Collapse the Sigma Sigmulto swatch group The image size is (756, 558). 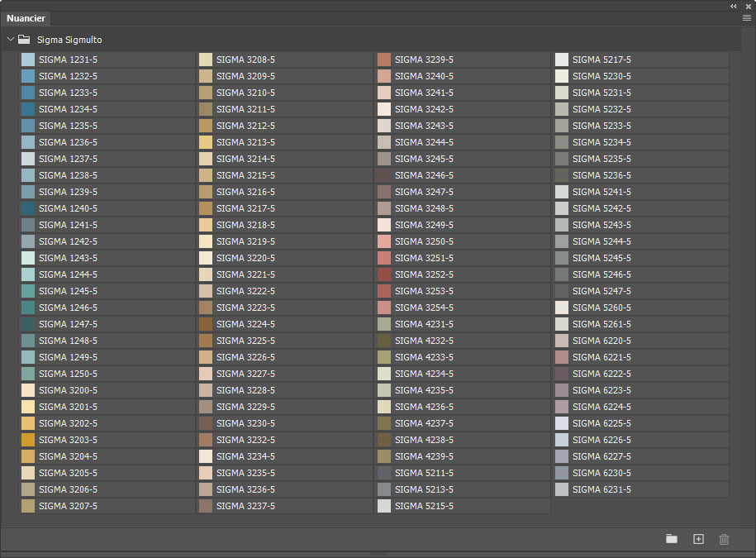point(11,39)
